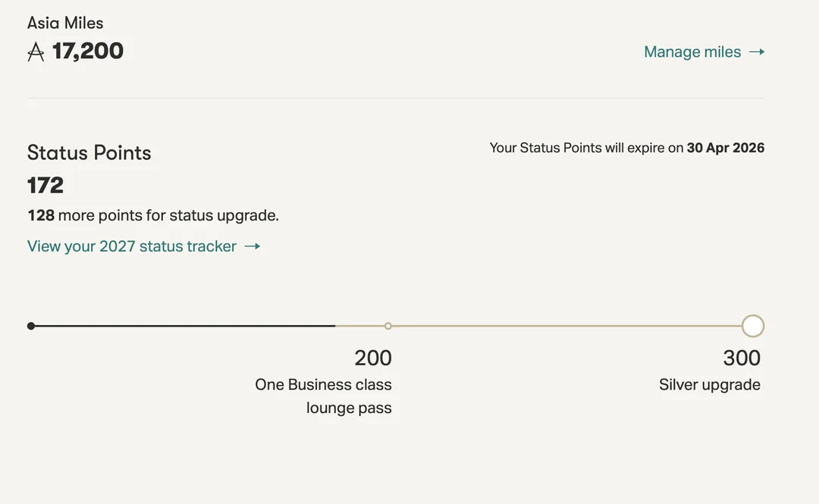Screen dimensions: 819x504
Task: Click the 300 milestone number label
Action: coord(741,358)
